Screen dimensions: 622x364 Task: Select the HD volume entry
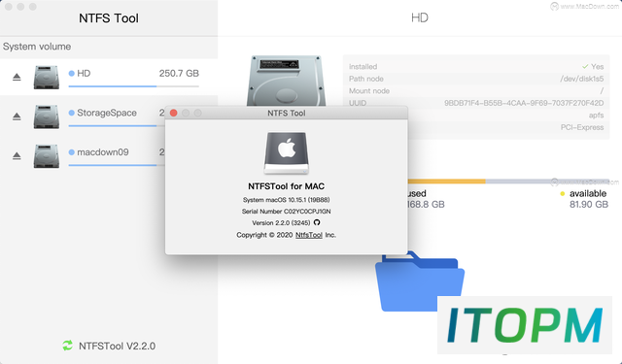109,78
